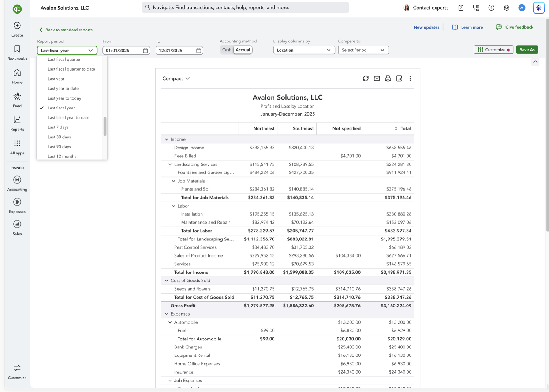
Task: Collapse the Landscaping Services group
Action: [170, 164]
